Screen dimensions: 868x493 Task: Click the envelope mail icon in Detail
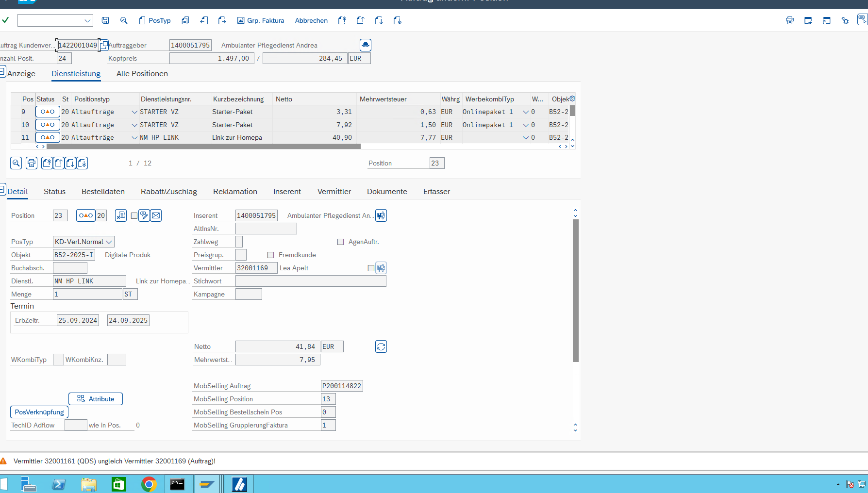point(156,215)
